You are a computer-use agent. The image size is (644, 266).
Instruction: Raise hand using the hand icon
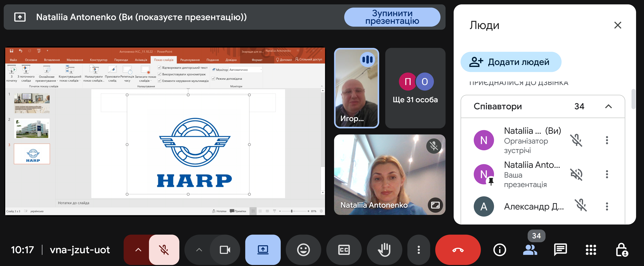click(x=384, y=249)
